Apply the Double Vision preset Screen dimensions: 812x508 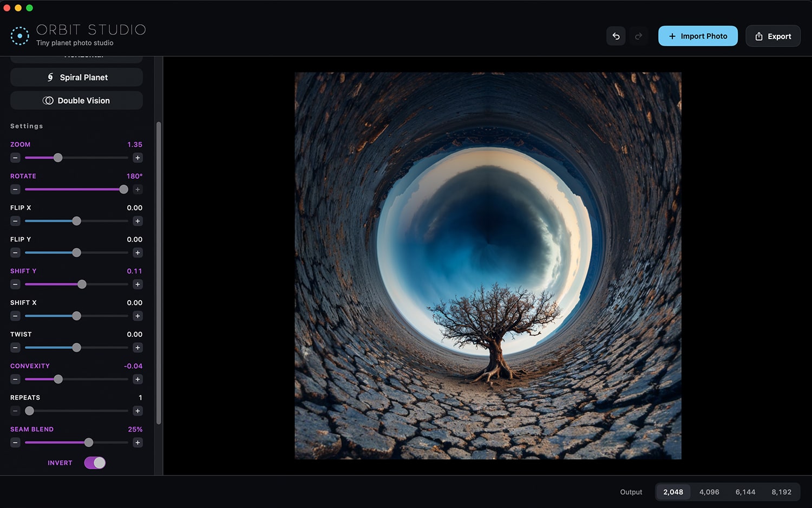click(x=76, y=101)
